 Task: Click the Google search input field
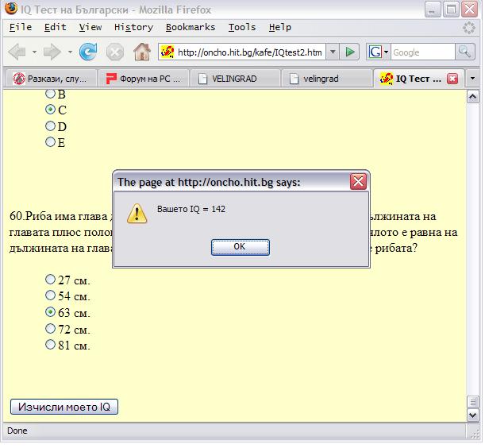422,52
